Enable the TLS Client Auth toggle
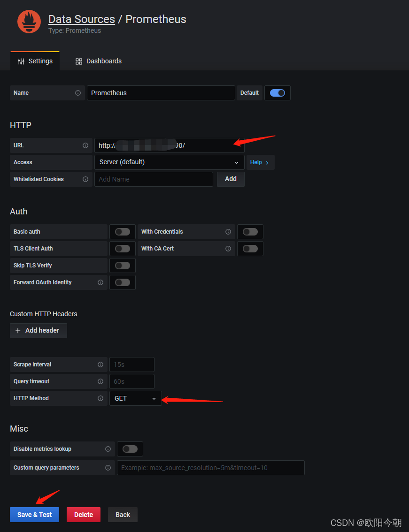Image resolution: width=409 pixels, height=532 pixels. (122, 249)
